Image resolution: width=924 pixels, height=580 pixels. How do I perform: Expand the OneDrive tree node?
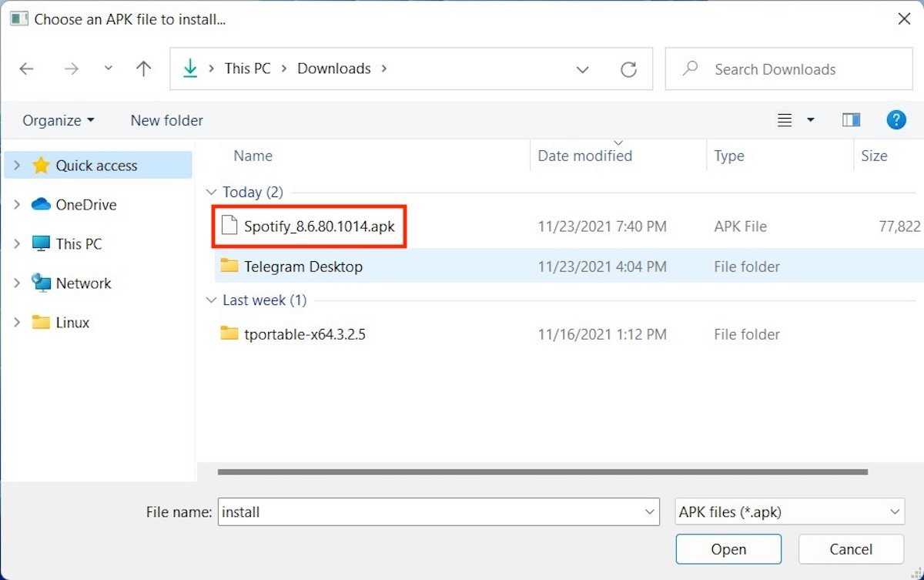click(x=17, y=205)
